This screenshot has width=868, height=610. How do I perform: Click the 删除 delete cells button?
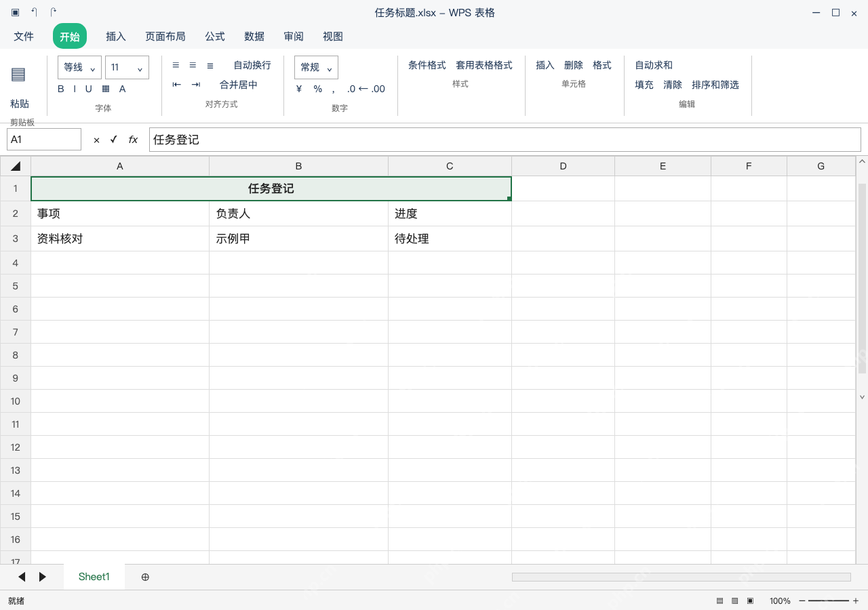point(574,65)
